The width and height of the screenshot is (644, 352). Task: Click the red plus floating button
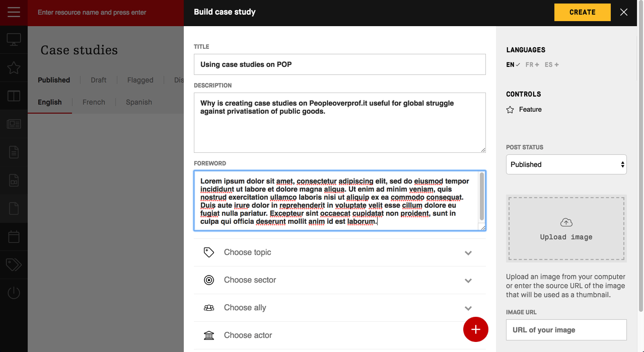tap(476, 329)
